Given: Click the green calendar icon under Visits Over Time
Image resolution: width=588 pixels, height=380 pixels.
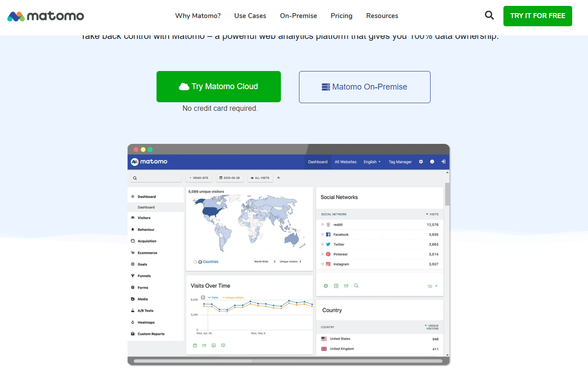Looking at the screenshot, I should click(x=195, y=345).
